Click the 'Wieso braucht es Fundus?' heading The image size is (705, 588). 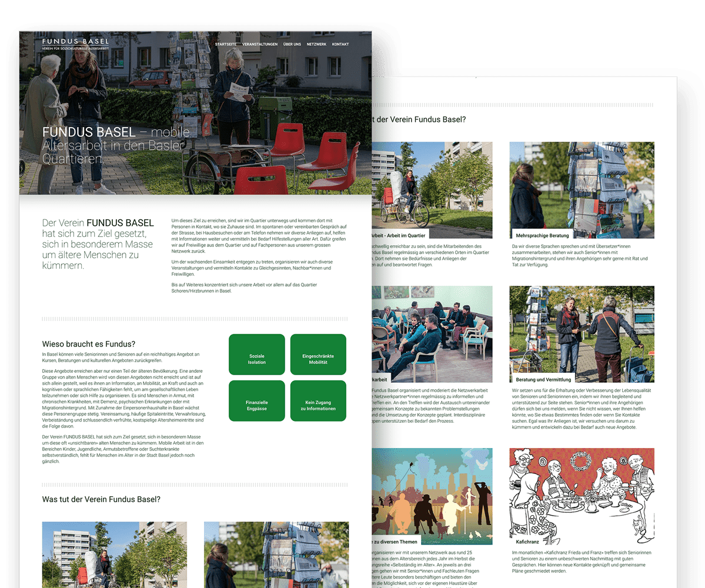pyautogui.click(x=89, y=344)
